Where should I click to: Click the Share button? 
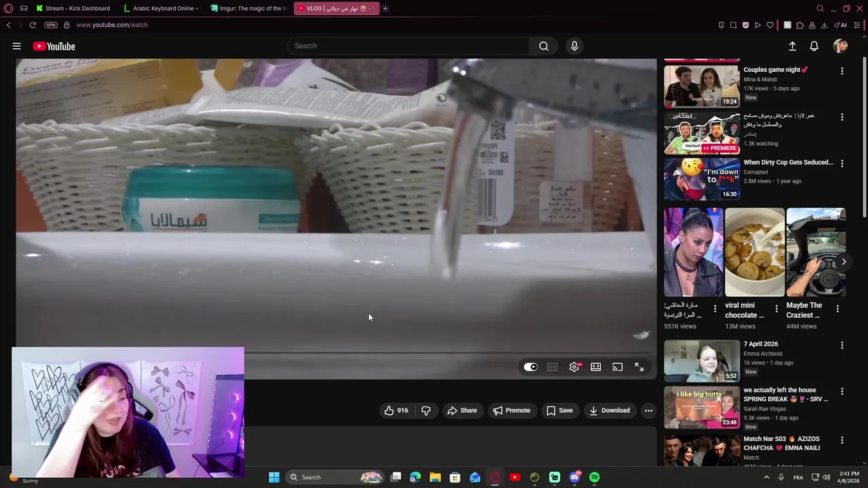[x=462, y=410]
